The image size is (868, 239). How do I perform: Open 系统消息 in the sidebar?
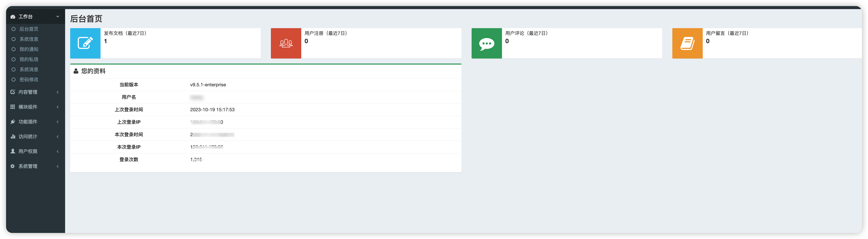(29, 70)
